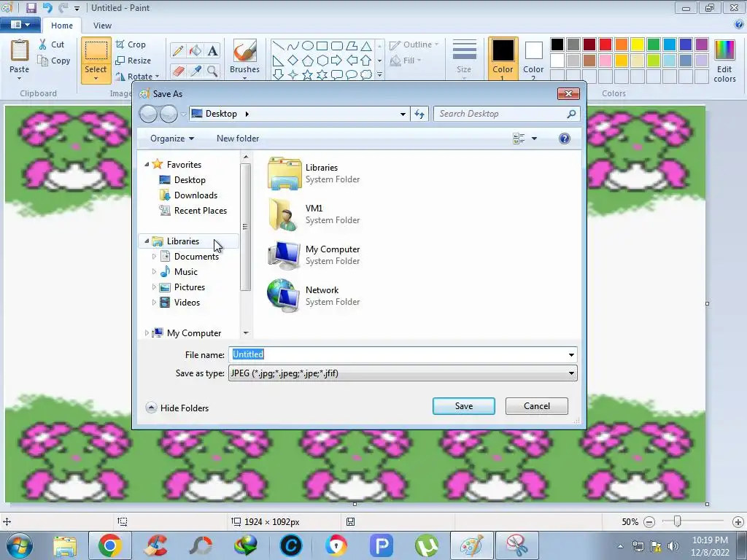Image resolution: width=747 pixels, height=560 pixels.
Task: Select Pictures library in navigation tree
Action: (x=189, y=287)
